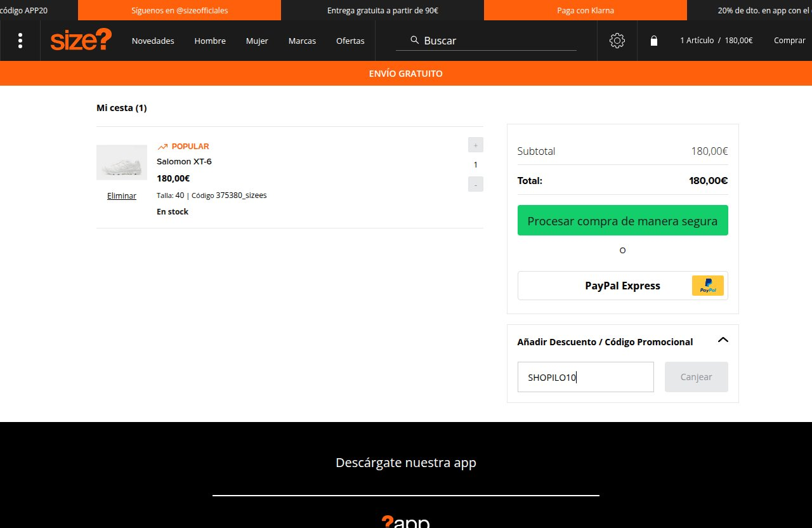This screenshot has height=528, width=812.
Task: Click the ?app logo in footer
Action: [405, 522]
